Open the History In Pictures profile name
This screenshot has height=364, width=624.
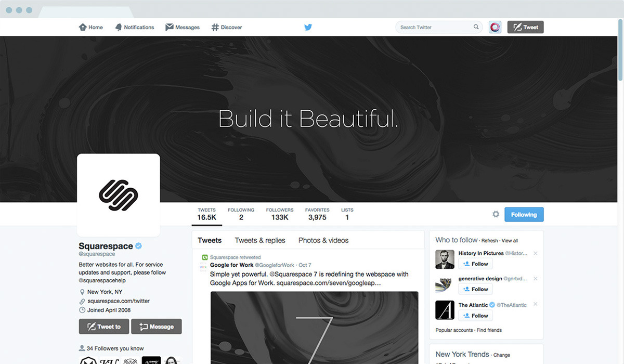(x=481, y=253)
